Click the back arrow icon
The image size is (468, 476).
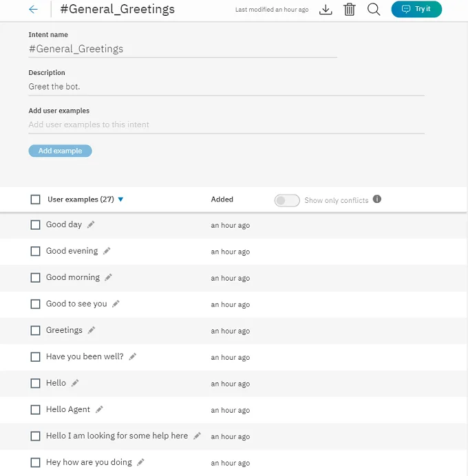click(x=33, y=10)
